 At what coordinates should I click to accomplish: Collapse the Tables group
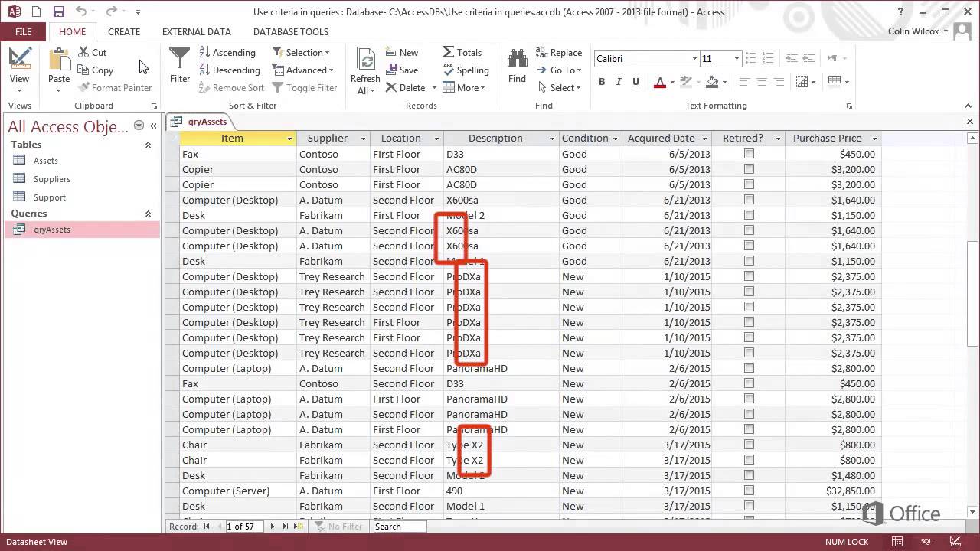point(149,145)
